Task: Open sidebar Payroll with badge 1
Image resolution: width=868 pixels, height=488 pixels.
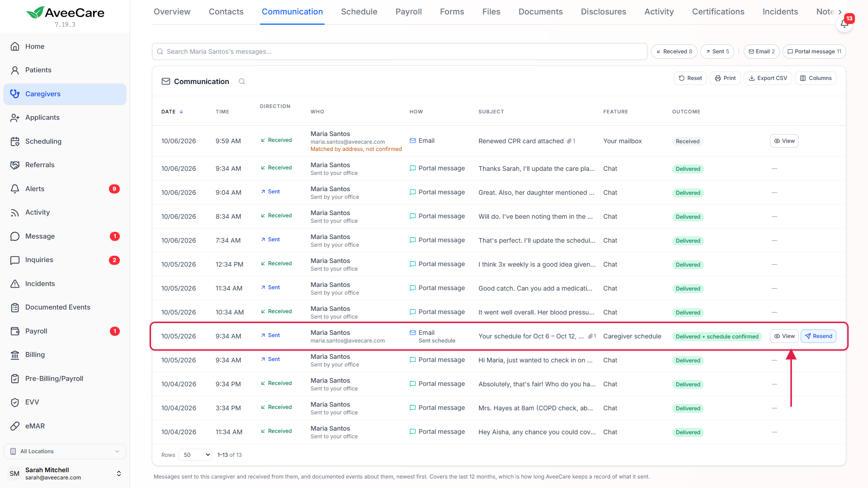Action: (65, 331)
